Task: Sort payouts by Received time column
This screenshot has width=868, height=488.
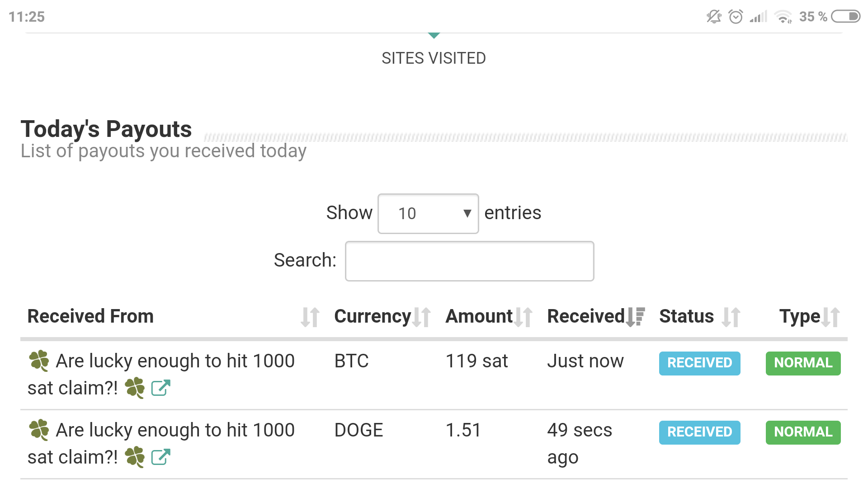Action: tap(635, 317)
